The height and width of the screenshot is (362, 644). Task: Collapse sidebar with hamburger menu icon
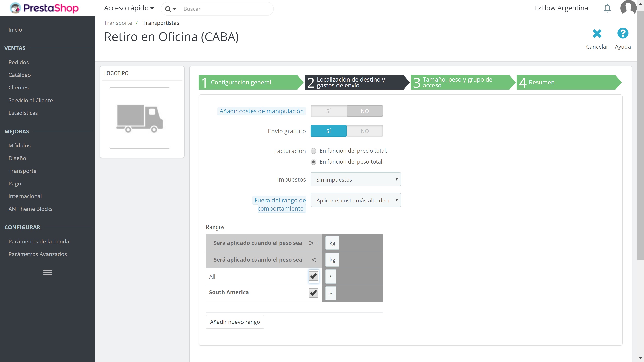[47, 272]
